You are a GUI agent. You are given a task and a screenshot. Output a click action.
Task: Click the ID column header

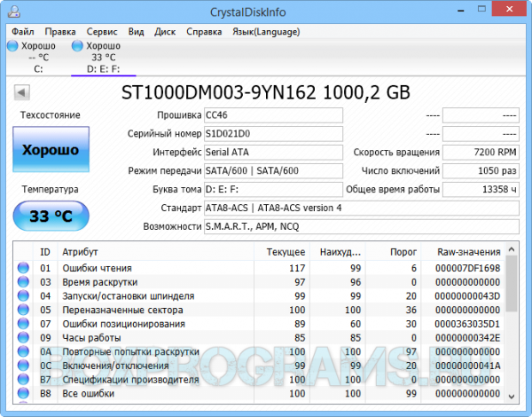(45, 252)
